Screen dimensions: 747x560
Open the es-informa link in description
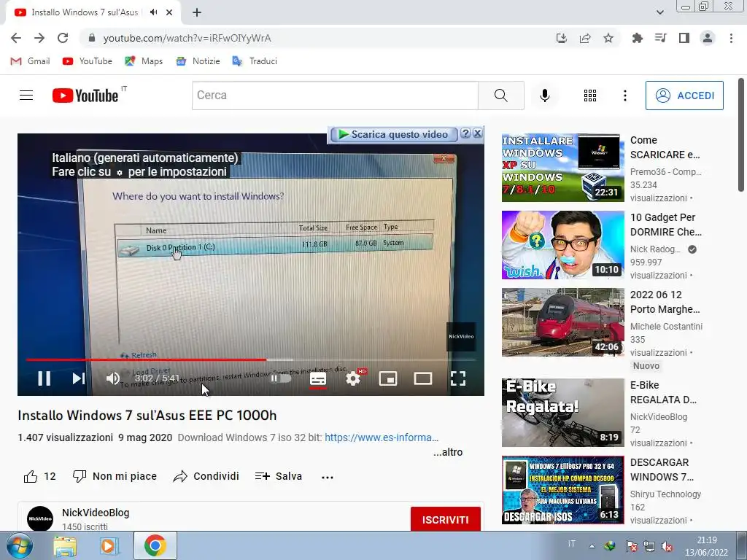[x=381, y=437]
